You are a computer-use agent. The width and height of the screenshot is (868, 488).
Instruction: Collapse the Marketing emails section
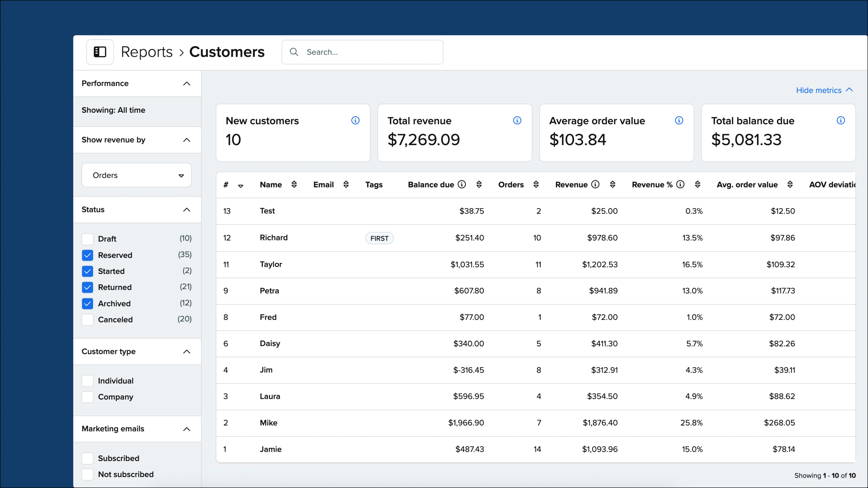(186, 429)
